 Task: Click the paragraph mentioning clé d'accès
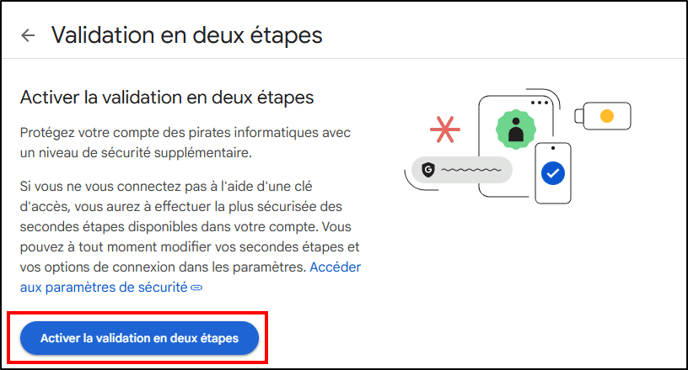pyautogui.click(x=190, y=237)
